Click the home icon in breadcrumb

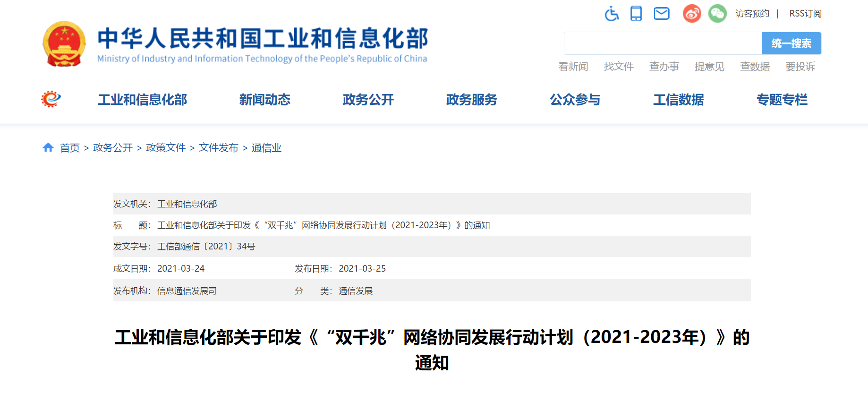[48, 147]
